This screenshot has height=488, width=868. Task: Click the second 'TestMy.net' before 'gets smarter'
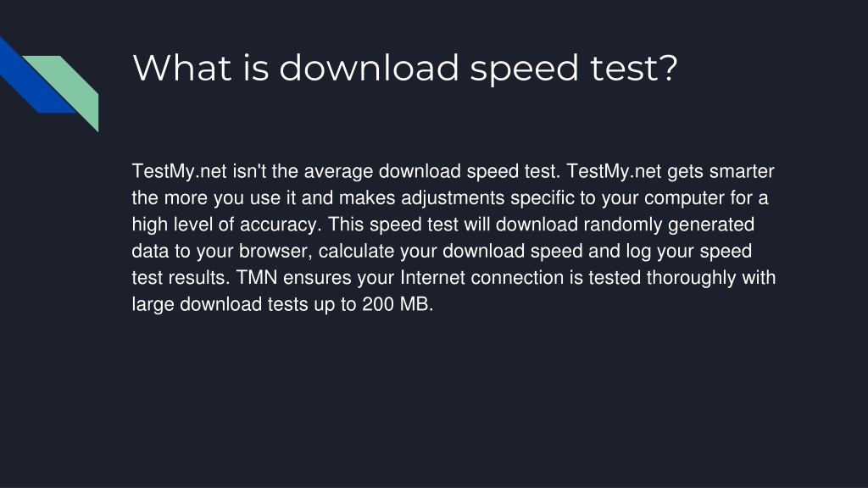(614, 171)
